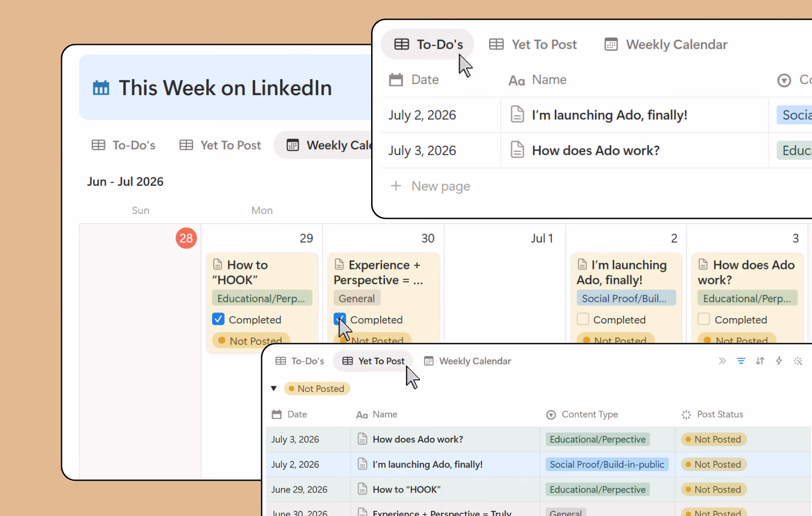Screen dimensions: 812x516
Task: Select Yet To Post tab in bottom table panel
Action: (374, 361)
